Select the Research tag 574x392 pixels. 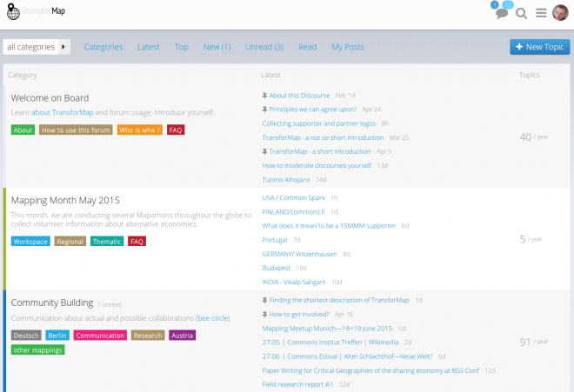pyautogui.click(x=148, y=336)
